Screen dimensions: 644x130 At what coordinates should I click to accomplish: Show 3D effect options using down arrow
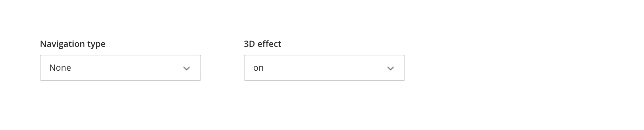pyautogui.click(x=391, y=69)
